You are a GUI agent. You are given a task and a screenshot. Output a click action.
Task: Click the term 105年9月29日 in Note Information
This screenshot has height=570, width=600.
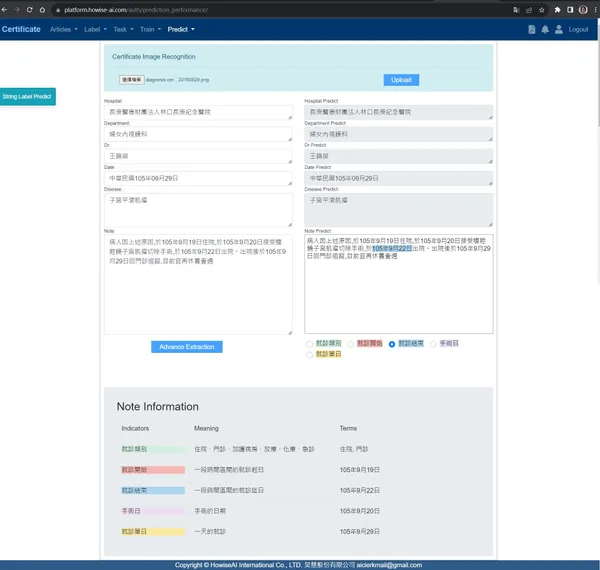point(360,532)
